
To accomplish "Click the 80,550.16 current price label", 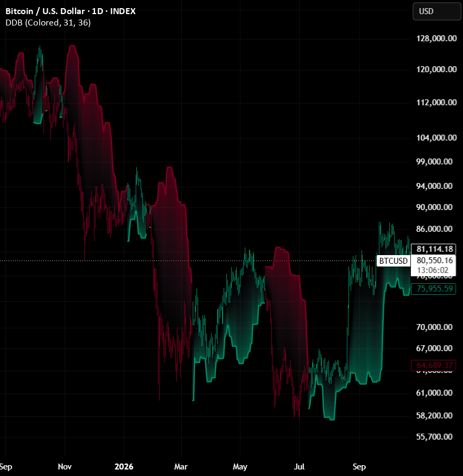I will click(x=434, y=261).
